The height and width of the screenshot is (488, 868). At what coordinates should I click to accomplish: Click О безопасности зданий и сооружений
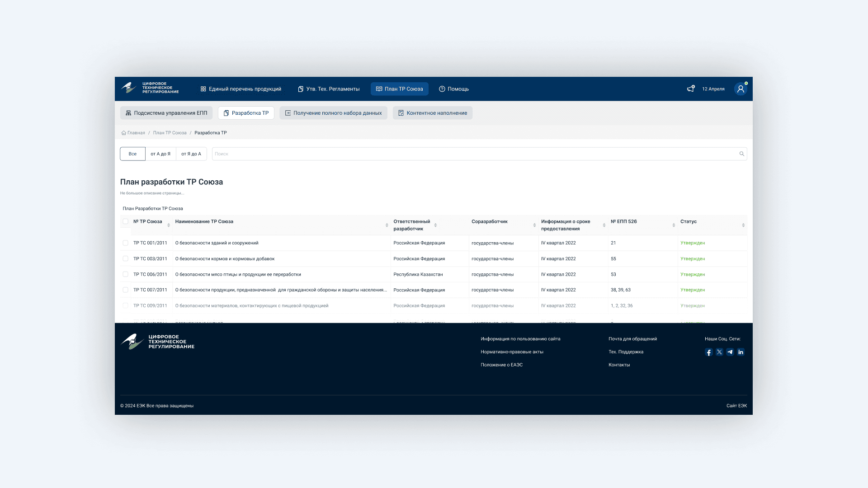coord(217,243)
